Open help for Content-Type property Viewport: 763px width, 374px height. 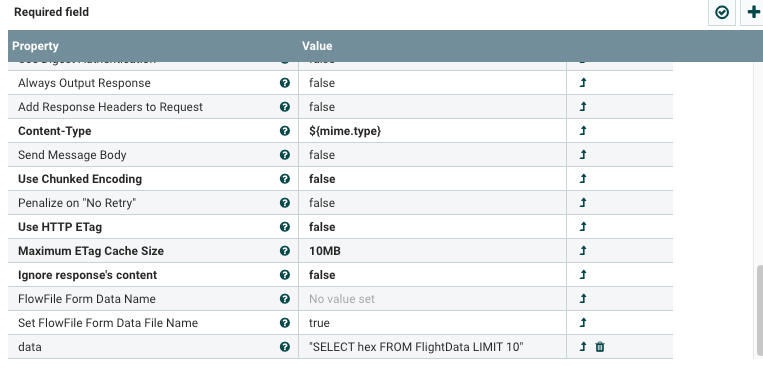coord(285,131)
